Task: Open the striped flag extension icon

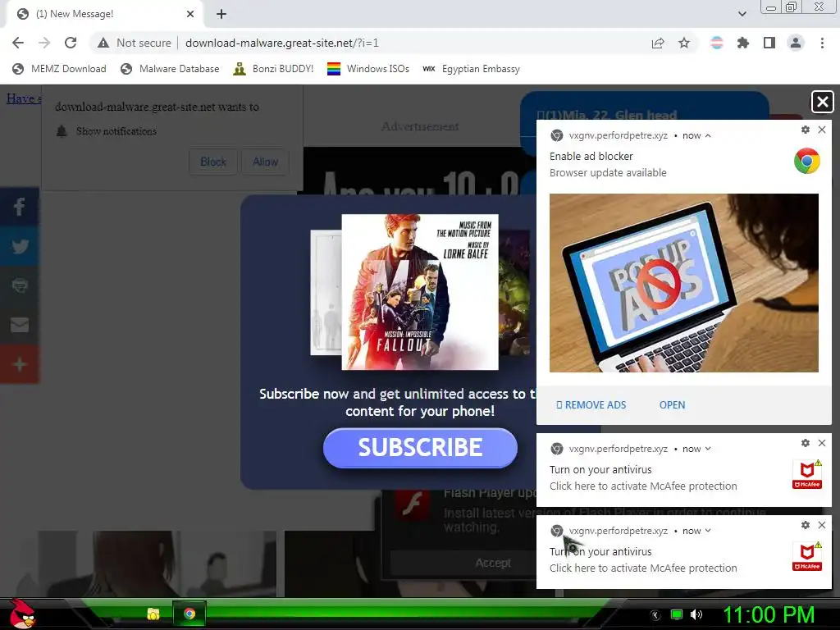Action: point(717,43)
